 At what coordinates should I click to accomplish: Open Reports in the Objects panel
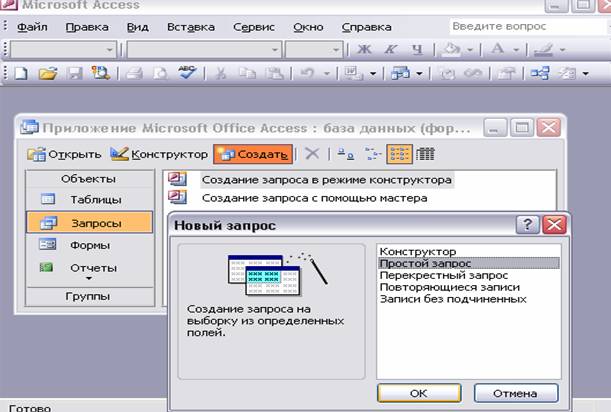pyautogui.click(x=92, y=268)
